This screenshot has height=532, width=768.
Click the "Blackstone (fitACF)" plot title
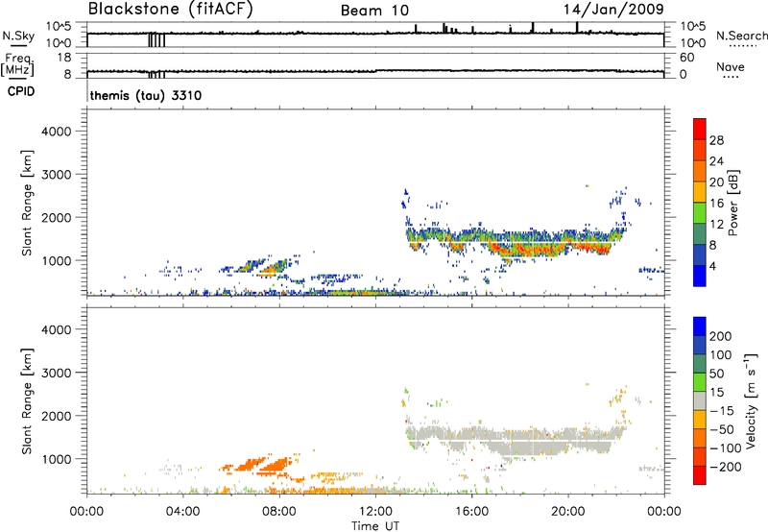(x=171, y=10)
